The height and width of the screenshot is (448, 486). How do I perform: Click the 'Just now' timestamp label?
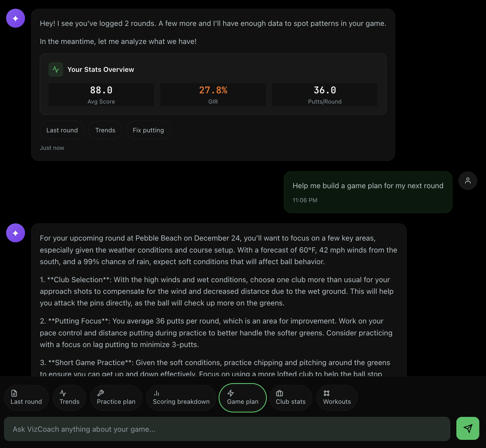point(52,148)
